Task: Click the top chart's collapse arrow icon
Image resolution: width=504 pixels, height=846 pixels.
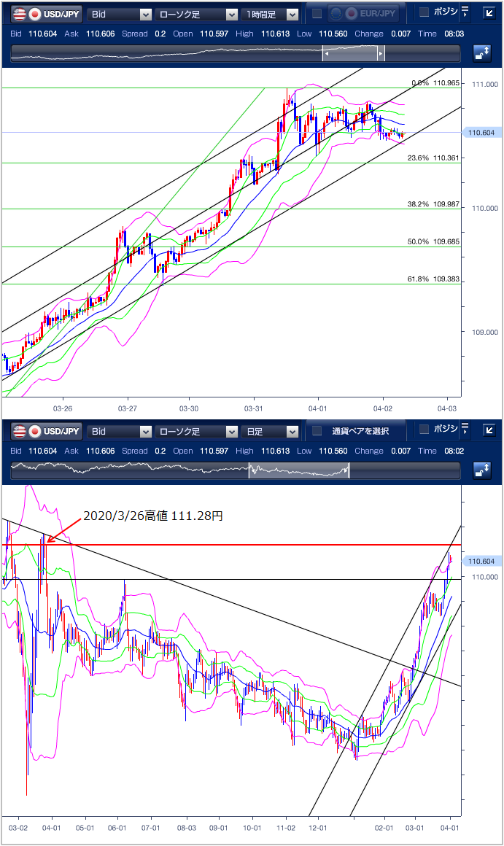Action: click(x=489, y=12)
